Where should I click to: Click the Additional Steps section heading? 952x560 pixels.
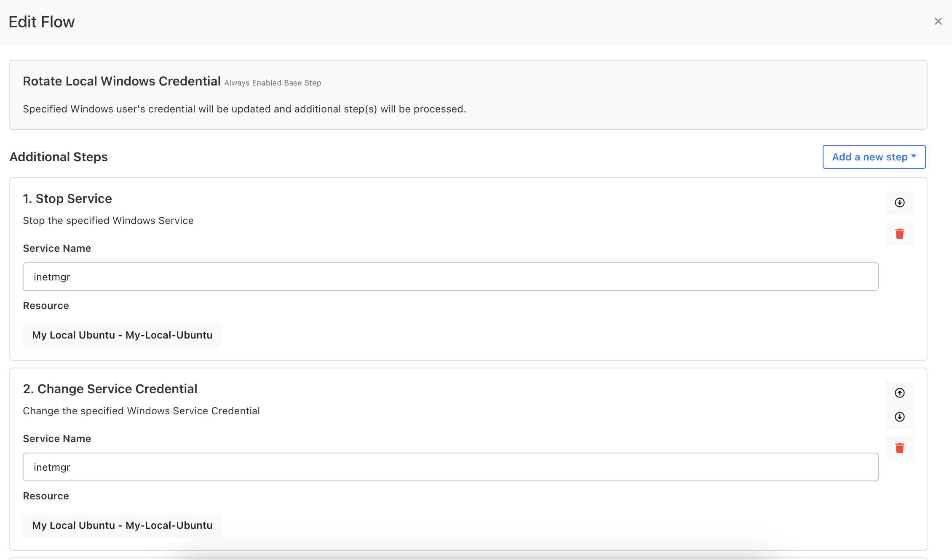pos(59,157)
